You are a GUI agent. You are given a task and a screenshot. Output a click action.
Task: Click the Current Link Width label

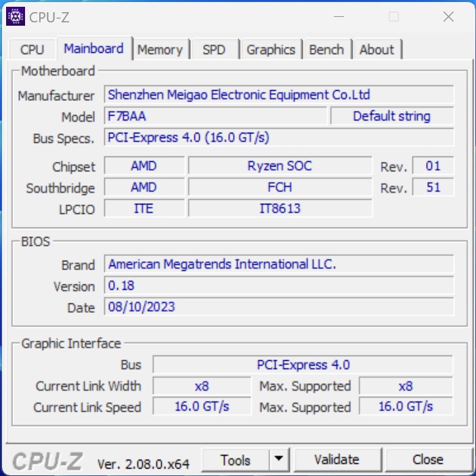click(x=88, y=386)
